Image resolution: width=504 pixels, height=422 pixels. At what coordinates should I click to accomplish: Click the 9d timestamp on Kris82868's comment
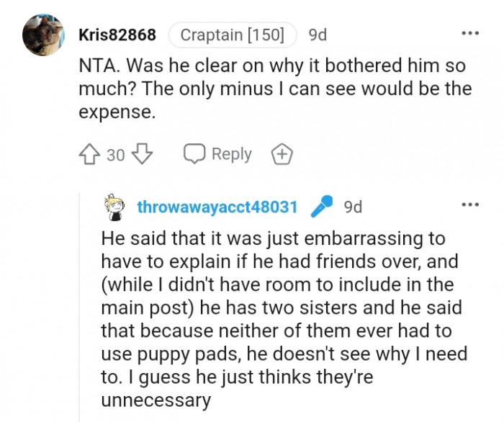pos(318,35)
